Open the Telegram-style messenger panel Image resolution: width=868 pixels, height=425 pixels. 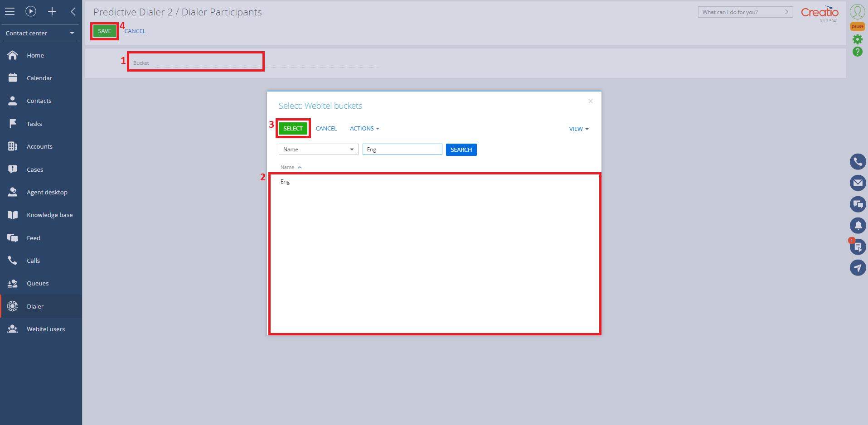click(x=858, y=268)
